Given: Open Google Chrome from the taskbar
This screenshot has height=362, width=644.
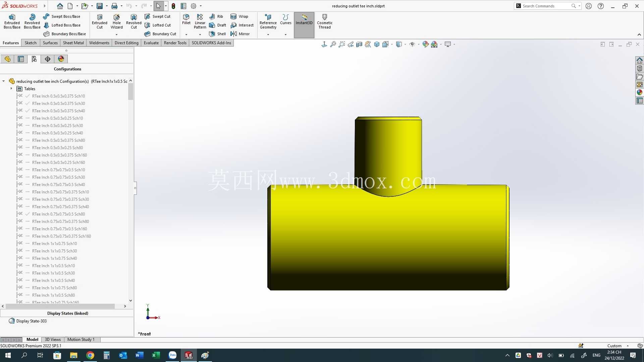Looking at the screenshot, I should click(x=90, y=355).
